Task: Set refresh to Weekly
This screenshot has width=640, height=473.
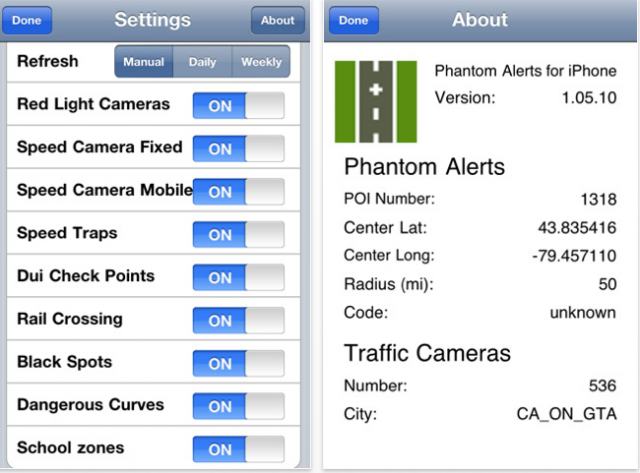Action: (261, 62)
